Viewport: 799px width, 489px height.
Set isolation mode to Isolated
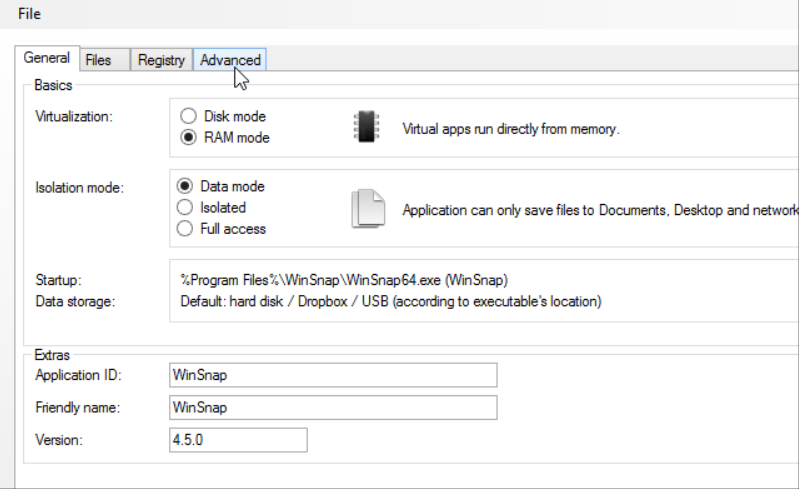click(184, 207)
